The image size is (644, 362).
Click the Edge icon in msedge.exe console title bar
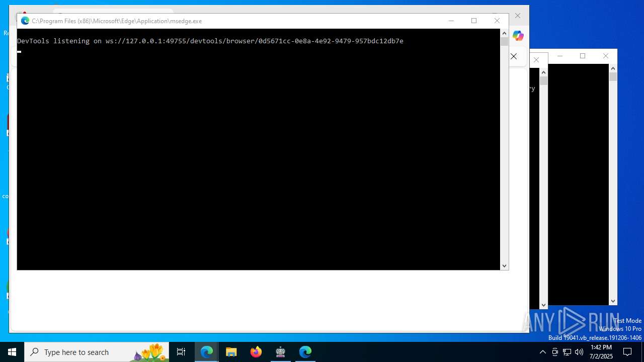click(25, 21)
